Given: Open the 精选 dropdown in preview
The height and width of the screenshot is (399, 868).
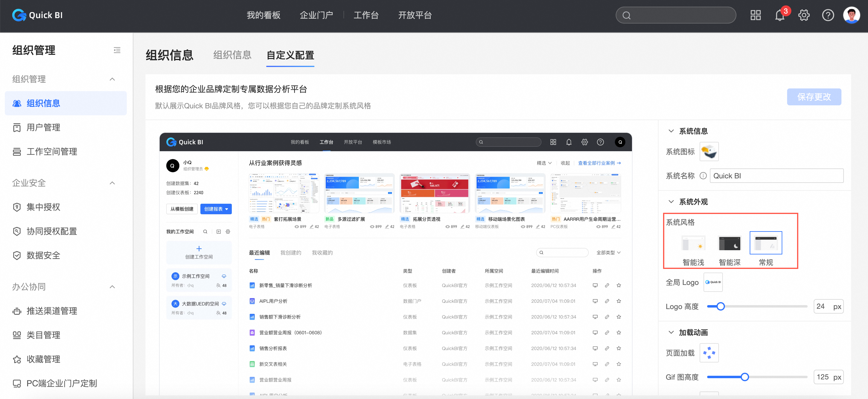Looking at the screenshot, I should [x=544, y=163].
